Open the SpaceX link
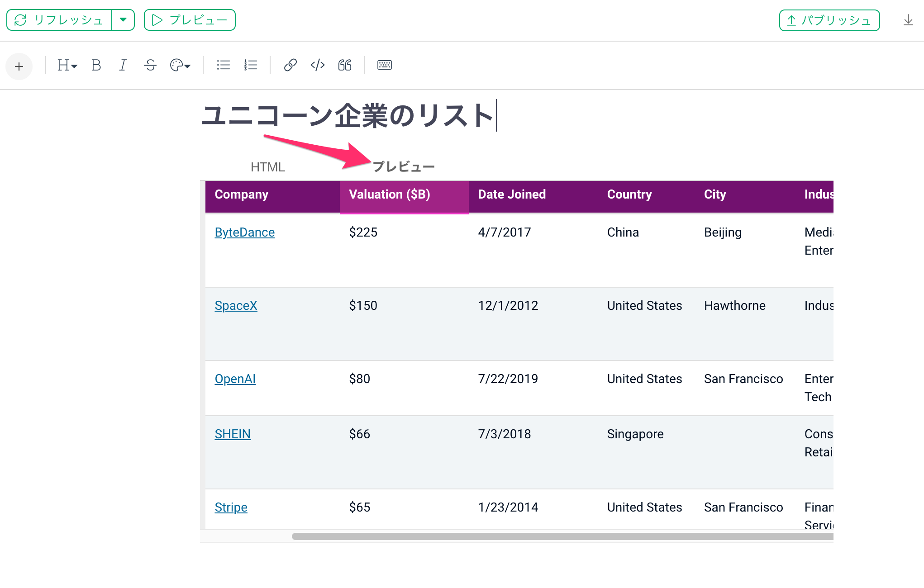The width and height of the screenshot is (924, 588). [236, 305]
